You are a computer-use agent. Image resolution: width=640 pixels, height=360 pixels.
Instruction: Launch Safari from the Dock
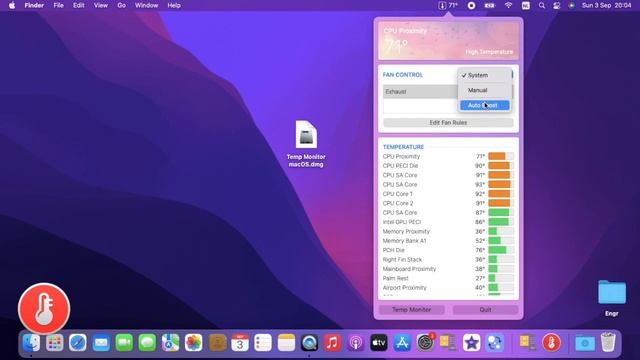(x=78, y=342)
